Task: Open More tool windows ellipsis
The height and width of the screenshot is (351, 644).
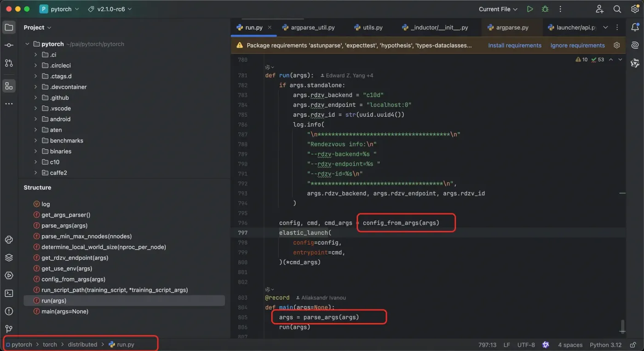Action: click(x=9, y=104)
